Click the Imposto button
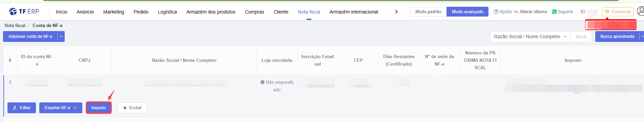This screenshot has width=644, height=122. [x=99, y=108]
